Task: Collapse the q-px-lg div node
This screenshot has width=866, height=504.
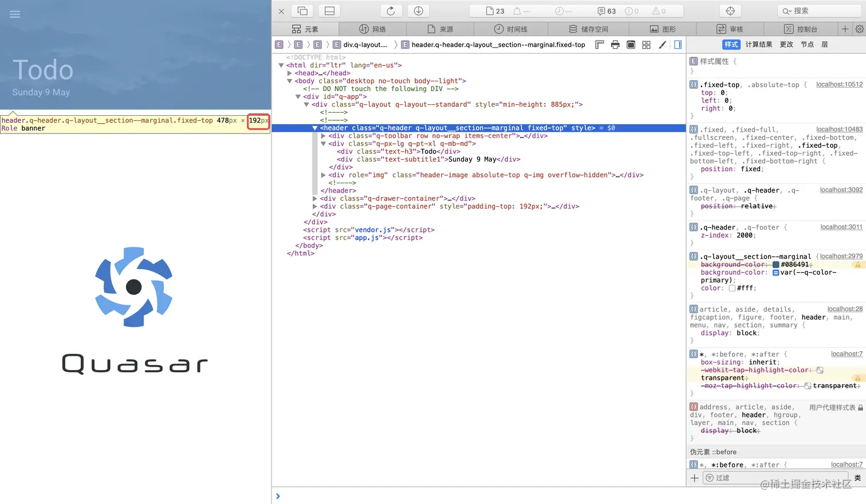Action: point(323,144)
